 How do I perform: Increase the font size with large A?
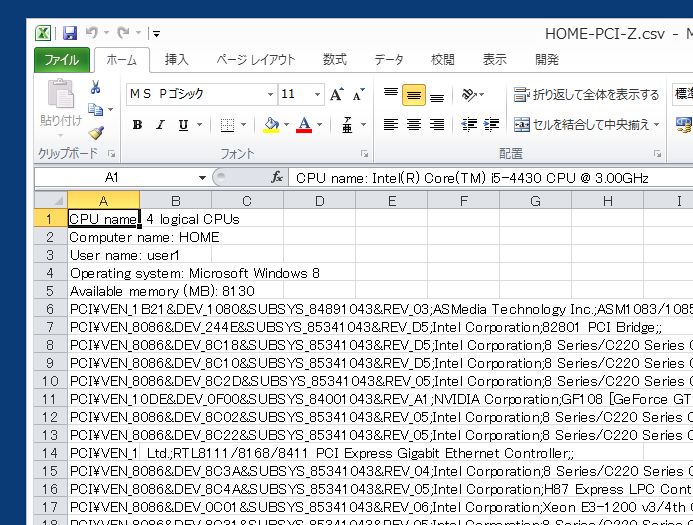pos(336,94)
